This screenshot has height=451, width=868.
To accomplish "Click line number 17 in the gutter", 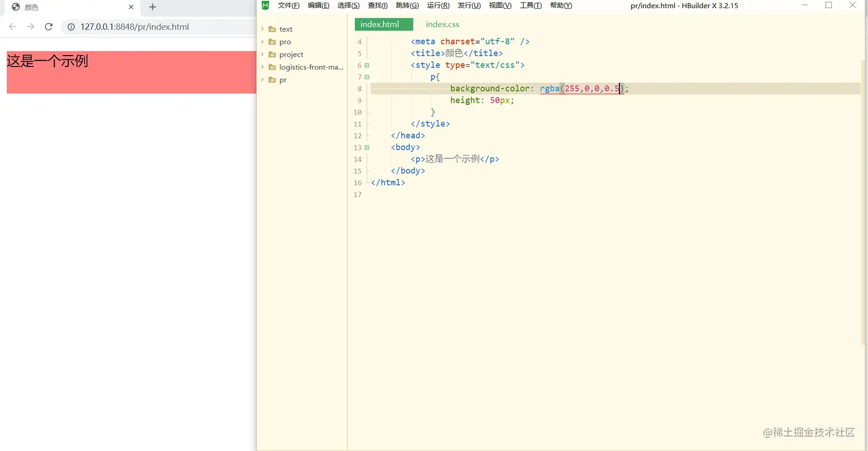I will coord(358,195).
